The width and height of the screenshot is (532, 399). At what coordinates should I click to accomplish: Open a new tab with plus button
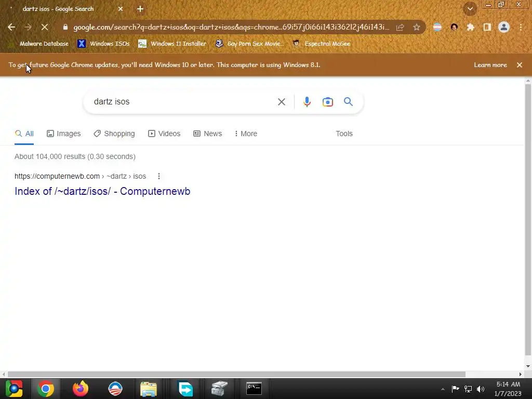tap(140, 9)
